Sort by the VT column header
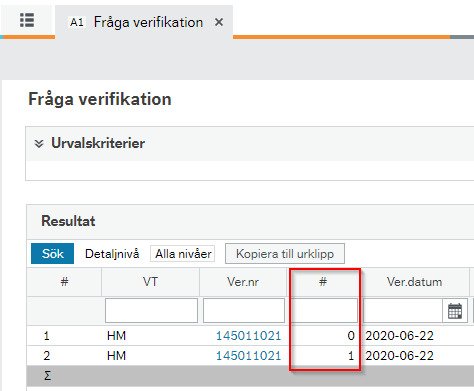Screen dimensions: 474x391 (x=150, y=282)
